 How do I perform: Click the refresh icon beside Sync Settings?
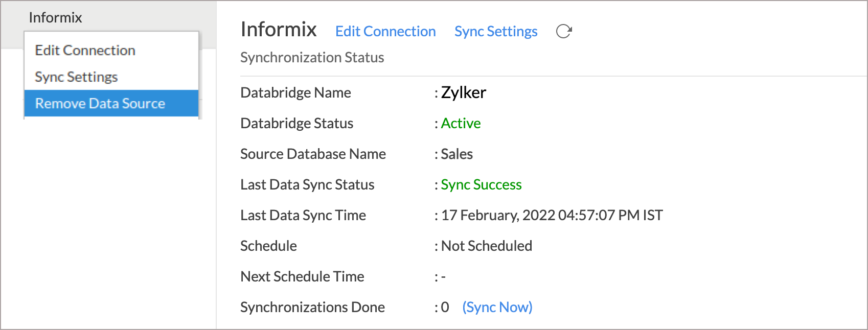pyautogui.click(x=564, y=31)
